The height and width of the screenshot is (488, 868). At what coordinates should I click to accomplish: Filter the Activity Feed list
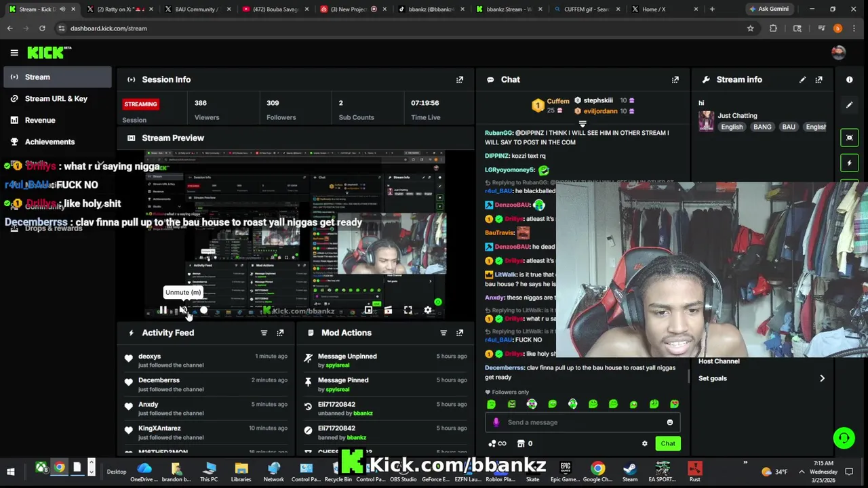tap(264, 333)
